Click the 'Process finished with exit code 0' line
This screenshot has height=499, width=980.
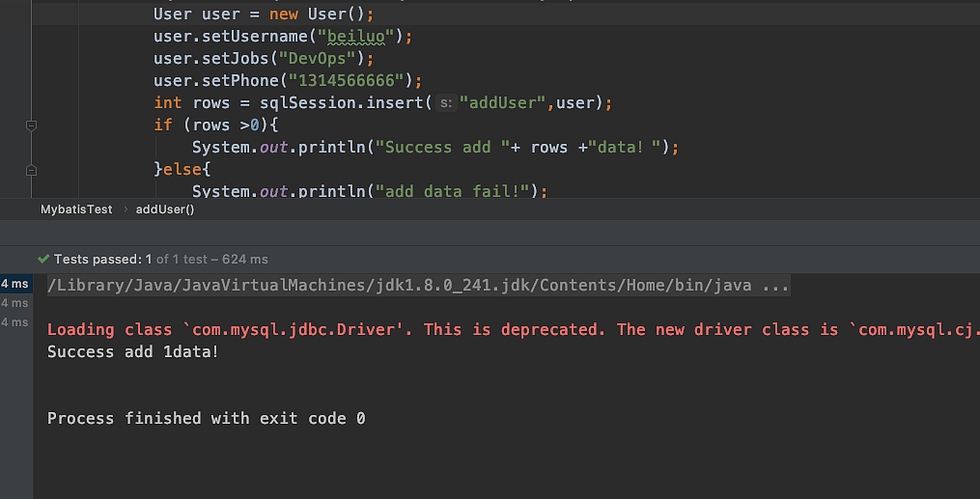206,418
